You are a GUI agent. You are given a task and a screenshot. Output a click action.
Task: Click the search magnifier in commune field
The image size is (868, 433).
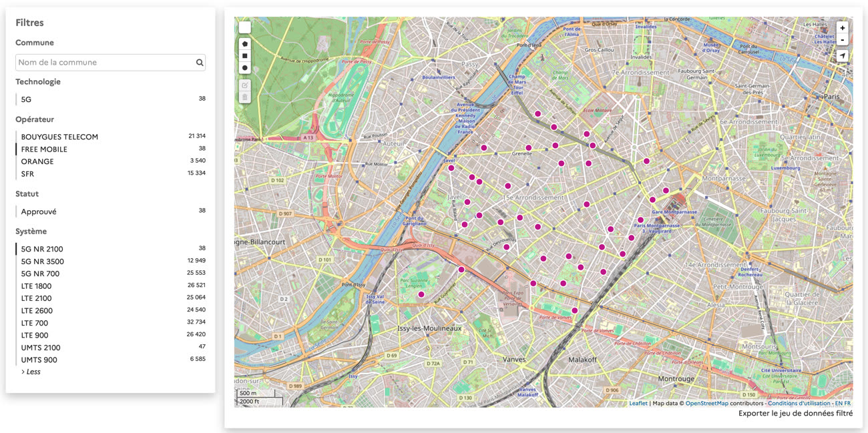pyautogui.click(x=199, y=63)
